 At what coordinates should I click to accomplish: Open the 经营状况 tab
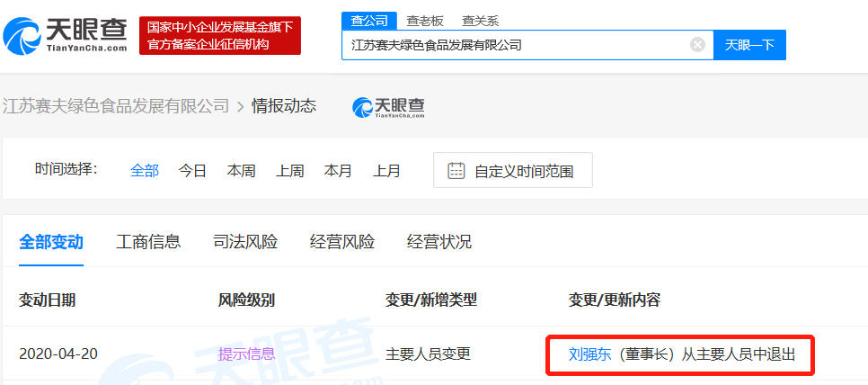[x=439, y=241]
